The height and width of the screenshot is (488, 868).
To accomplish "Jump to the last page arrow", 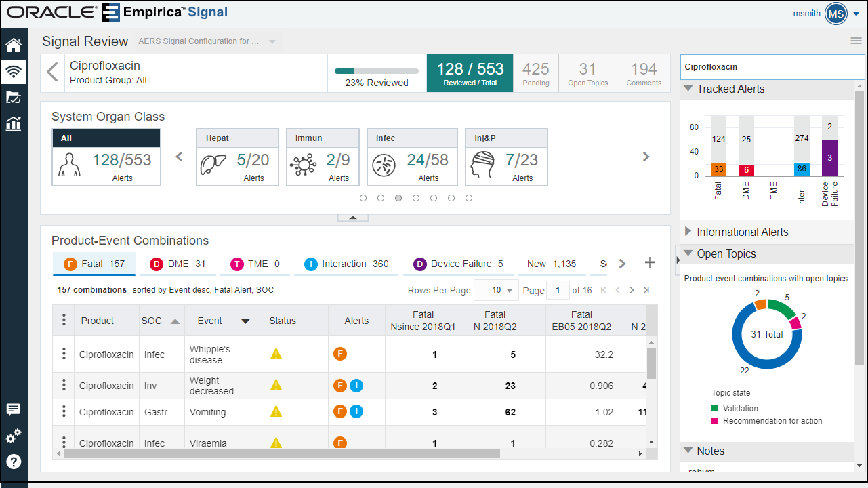I will [x=646, y=290].
